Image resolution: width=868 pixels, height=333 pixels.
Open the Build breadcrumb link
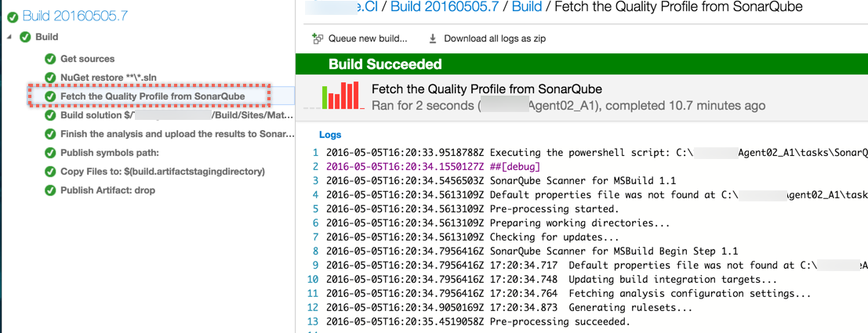pyautogui.click(x=526, y=6)
